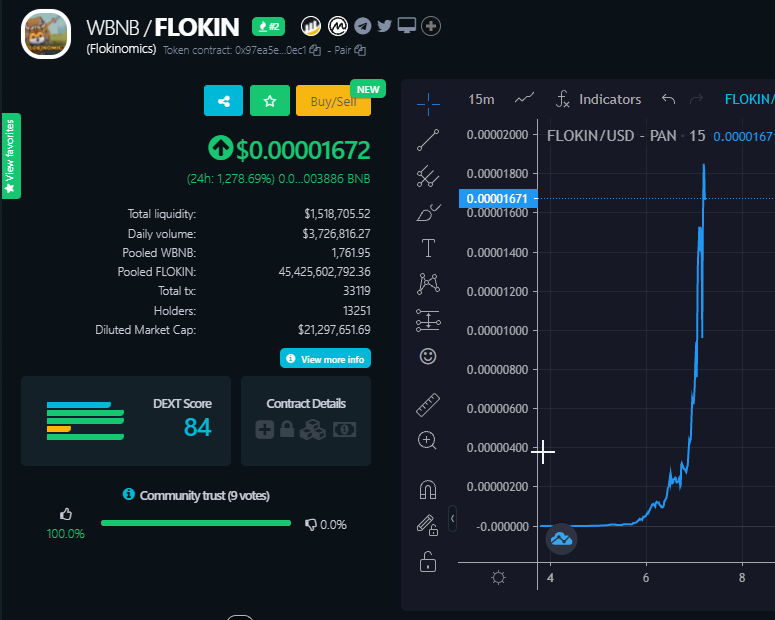The height and width of the screenshot is (620, 775).
Task: Click the Pooled WBNB value 1,761.95
Action: (350, 253)
